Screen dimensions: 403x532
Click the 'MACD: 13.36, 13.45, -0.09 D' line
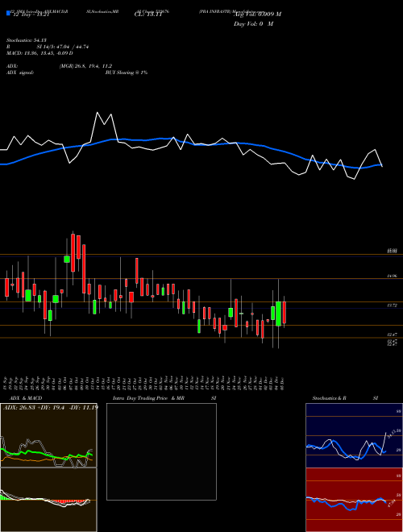tap(40, 53)
